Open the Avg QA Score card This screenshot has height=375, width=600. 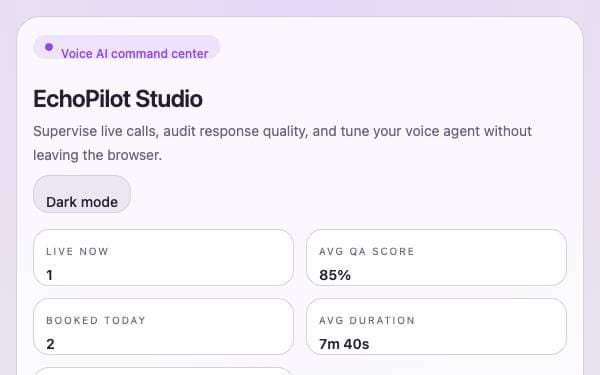click(x=436, y=258)
